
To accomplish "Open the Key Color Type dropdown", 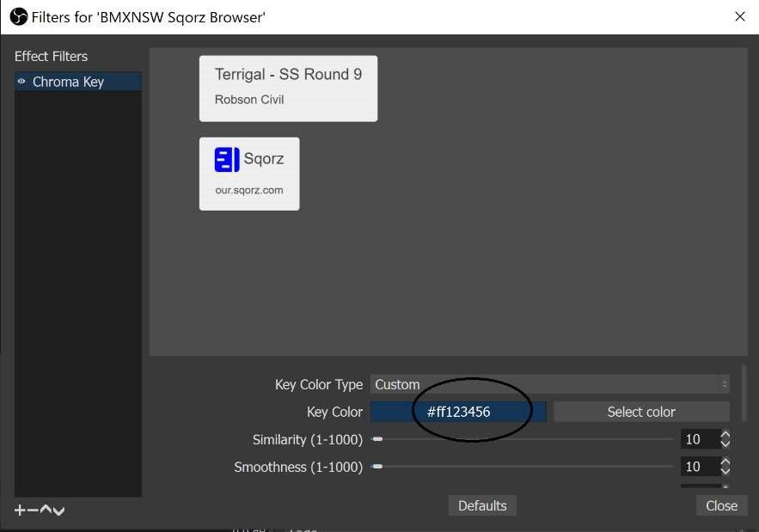I will [550, 384].
